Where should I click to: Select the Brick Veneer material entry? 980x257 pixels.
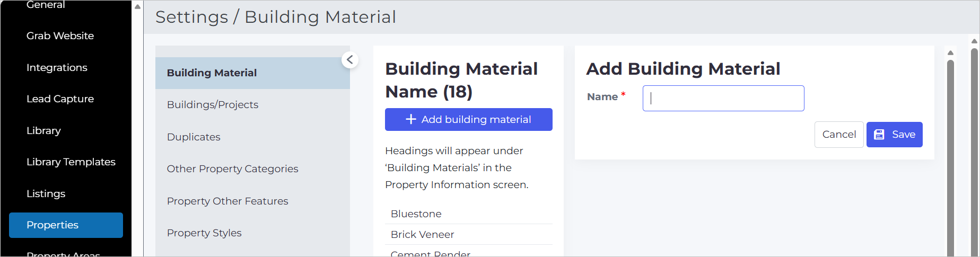point(469,234)
